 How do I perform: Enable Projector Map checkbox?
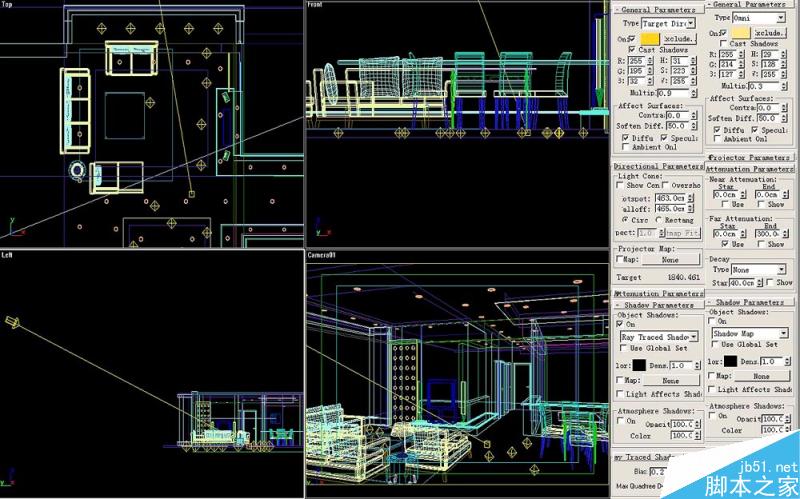click(619, 259)
